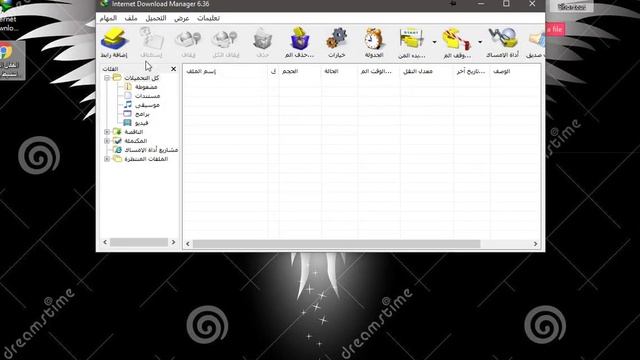The height and width of the screenshot is (360, 640).
Task: Select the Queues (الملفات المنتظرة) folder
Action: click(146, 159)
